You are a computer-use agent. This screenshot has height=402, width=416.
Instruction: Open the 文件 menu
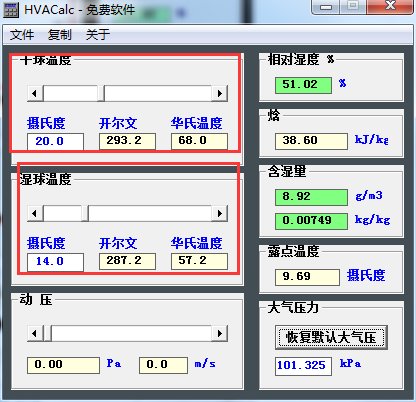point(22,35)
